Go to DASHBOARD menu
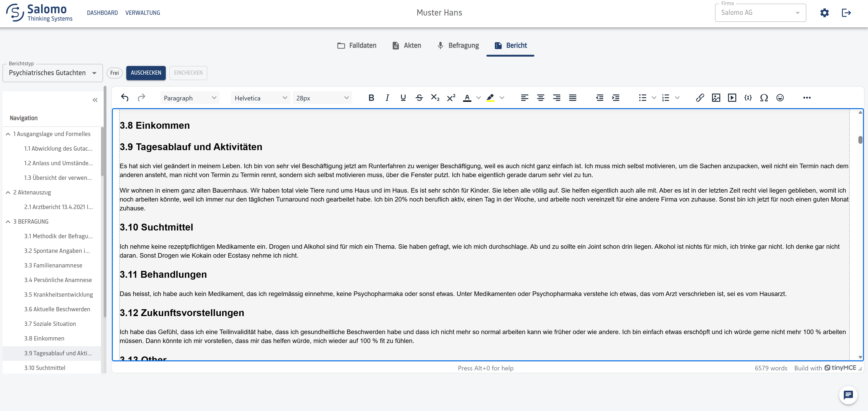The width and height of the screenshot is (868, 411). click(103, 13)
